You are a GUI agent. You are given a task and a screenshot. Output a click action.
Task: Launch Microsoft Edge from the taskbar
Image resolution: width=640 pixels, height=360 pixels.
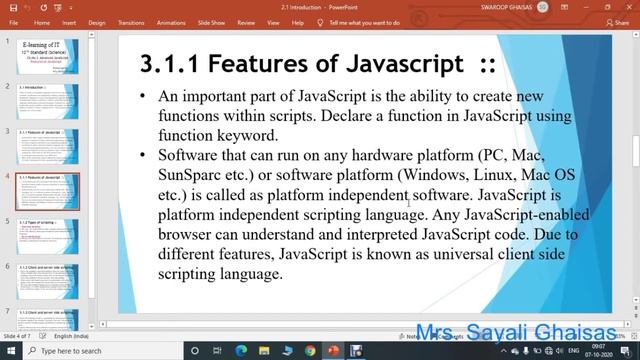click(241, 351)
